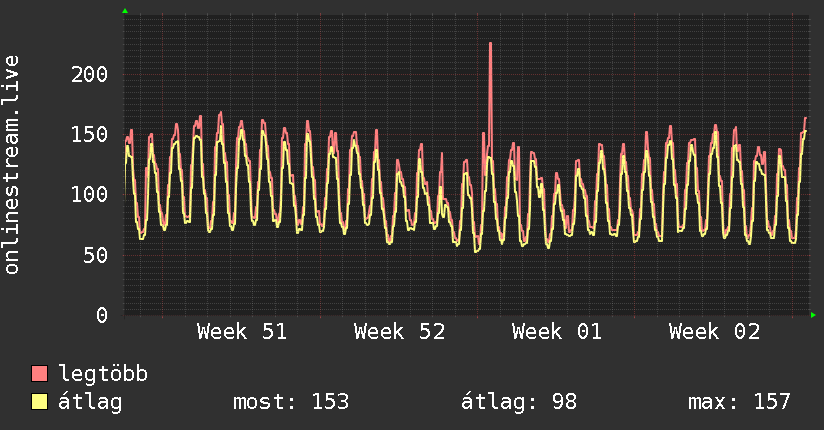Click the Week 01 axis label
The width and height of the screenshot is (824, 430).
click(557, 332)
